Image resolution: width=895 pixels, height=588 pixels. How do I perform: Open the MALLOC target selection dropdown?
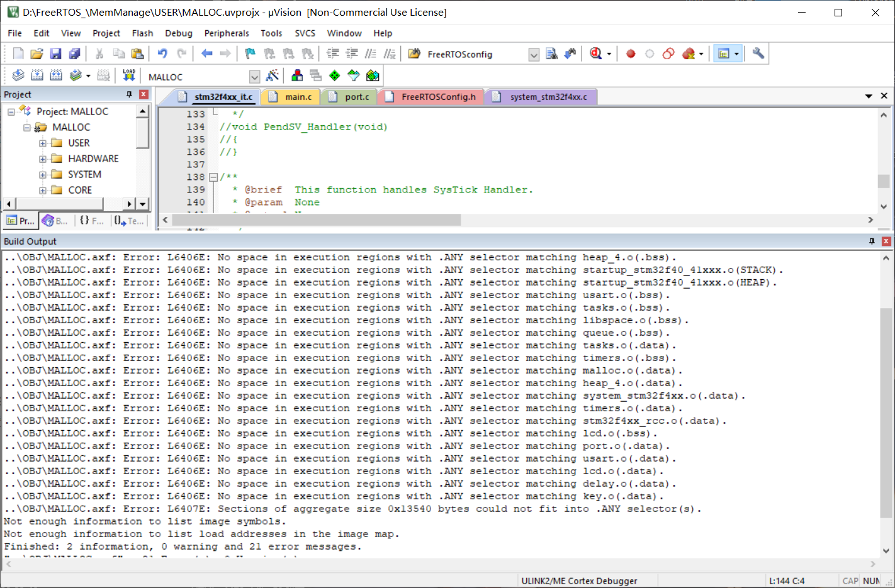(254, 76)
